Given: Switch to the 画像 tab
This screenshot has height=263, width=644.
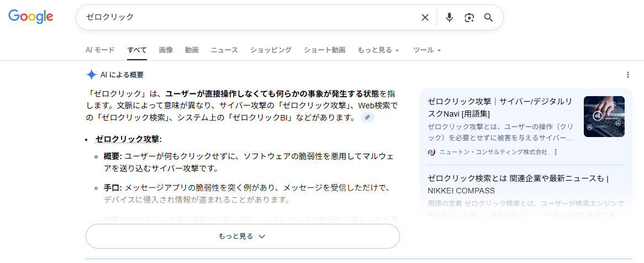Looking at the screenshot, I should click(x=166, y=50).
